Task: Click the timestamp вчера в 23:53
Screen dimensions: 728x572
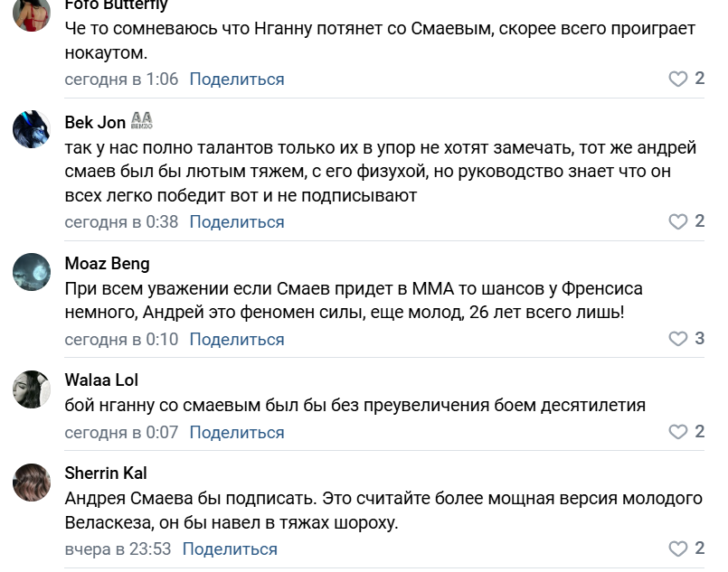Action: click(x=118, y=549)
